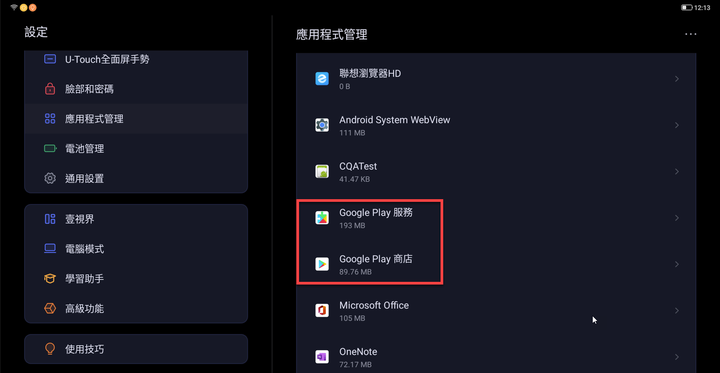Click the gear icon for 通用設置
This screenshot has height=373, width=720.
point(50,178)
